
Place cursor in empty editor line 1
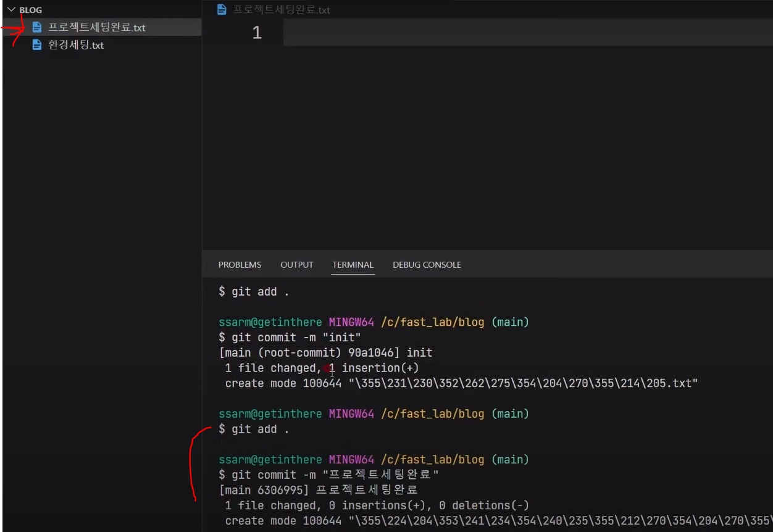click(x=528, y=33)
